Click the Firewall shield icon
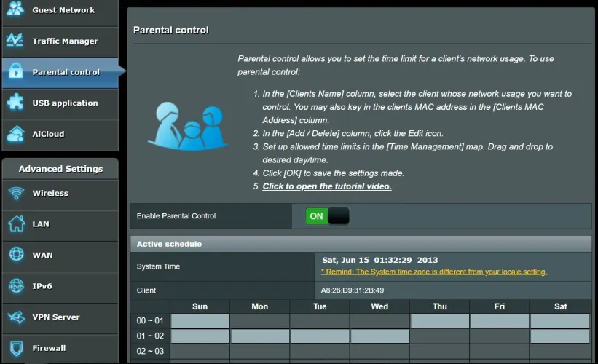The width and height of the screenshot is (598, 364). (x=16, y=348)
